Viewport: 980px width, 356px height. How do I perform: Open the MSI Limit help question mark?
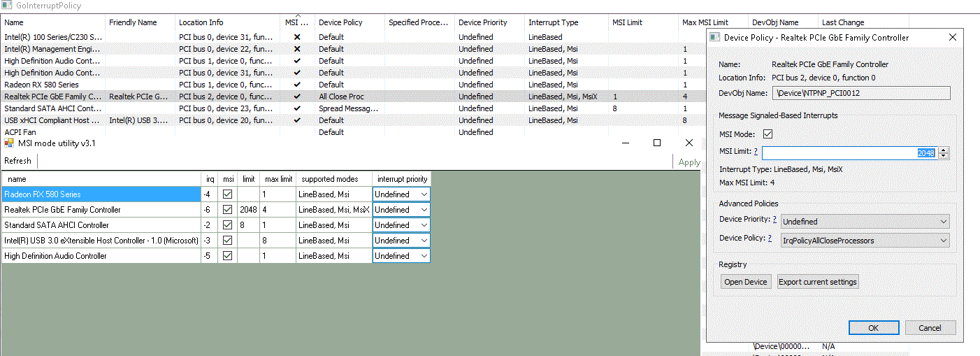[756, 152]
